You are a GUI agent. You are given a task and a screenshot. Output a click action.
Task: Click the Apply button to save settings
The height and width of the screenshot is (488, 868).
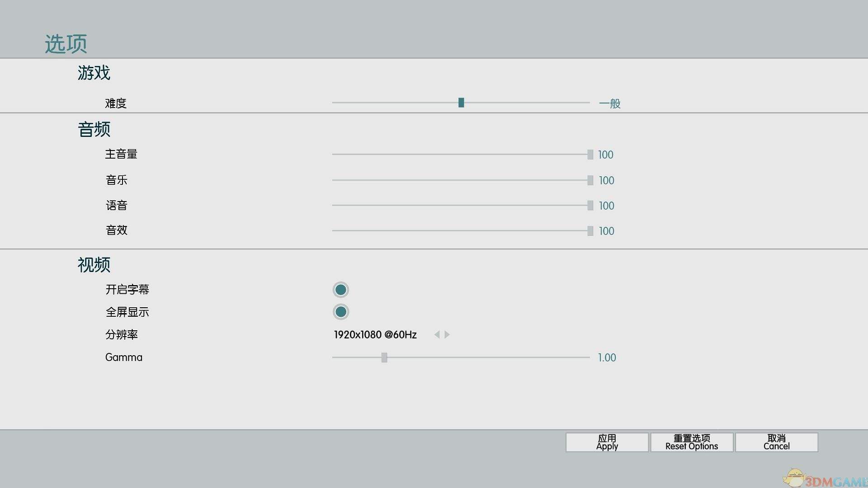point(606,441)
